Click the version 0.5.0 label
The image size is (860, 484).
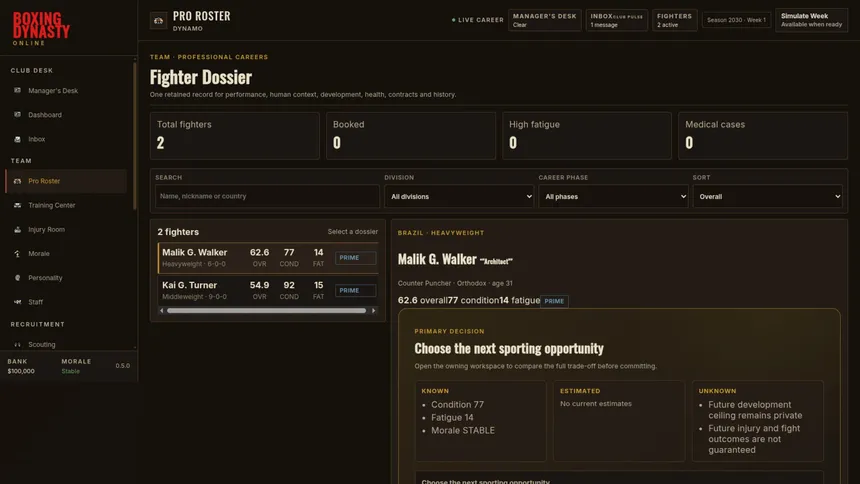pyautogui.click(x=122, y=365)
